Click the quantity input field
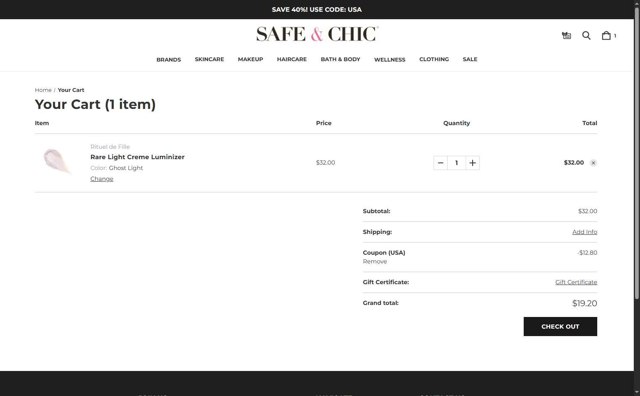The width and height of the screenshot is (640, 396). [456, 163]
